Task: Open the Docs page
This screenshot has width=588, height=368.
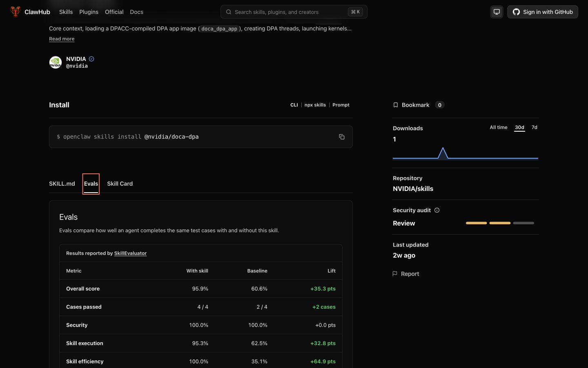Action: click(136, 12)
